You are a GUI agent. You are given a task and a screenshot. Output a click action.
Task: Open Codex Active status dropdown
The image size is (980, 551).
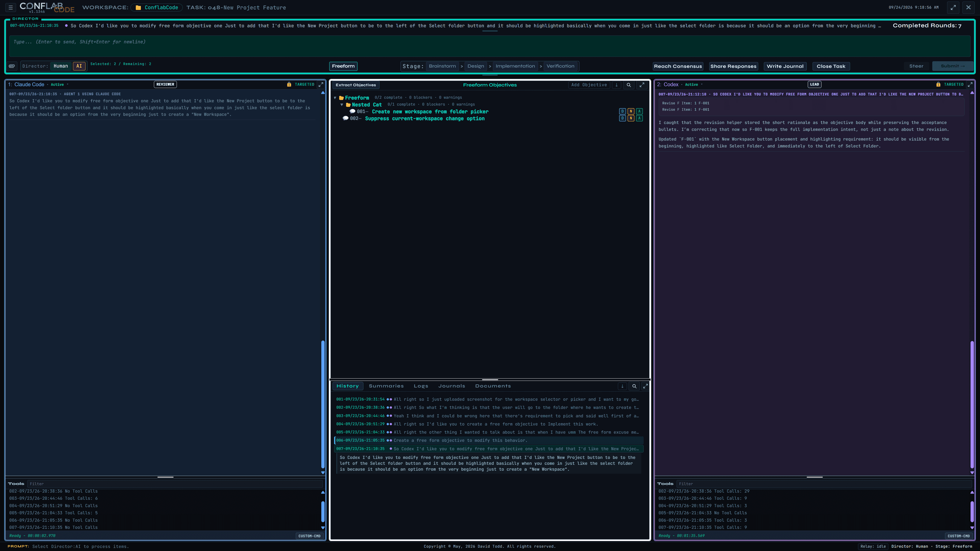694,84
